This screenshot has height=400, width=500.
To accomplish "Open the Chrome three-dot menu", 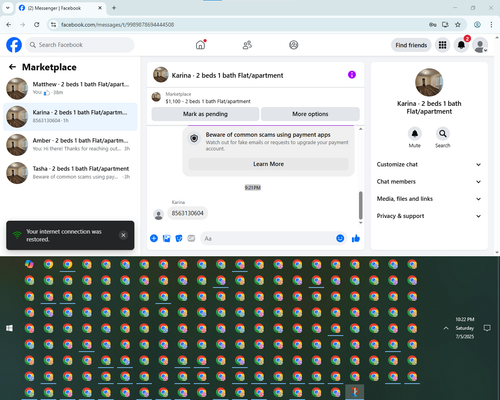I will 491,25.
